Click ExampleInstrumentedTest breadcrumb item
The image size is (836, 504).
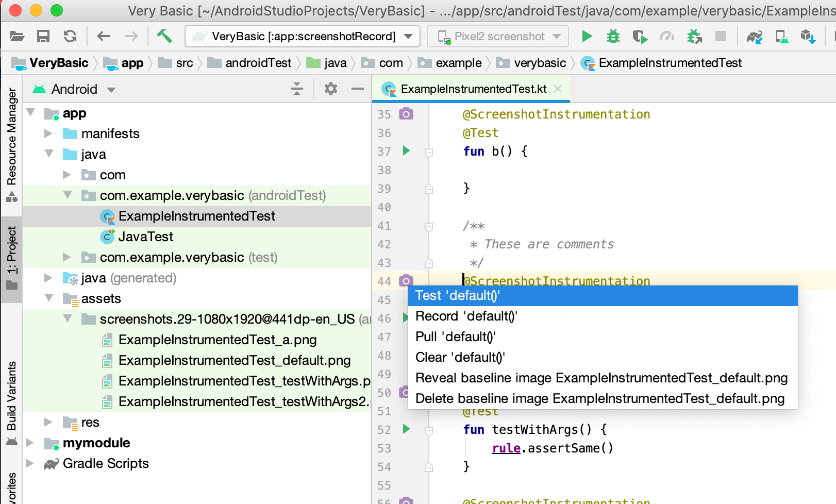tap(662, 63)
